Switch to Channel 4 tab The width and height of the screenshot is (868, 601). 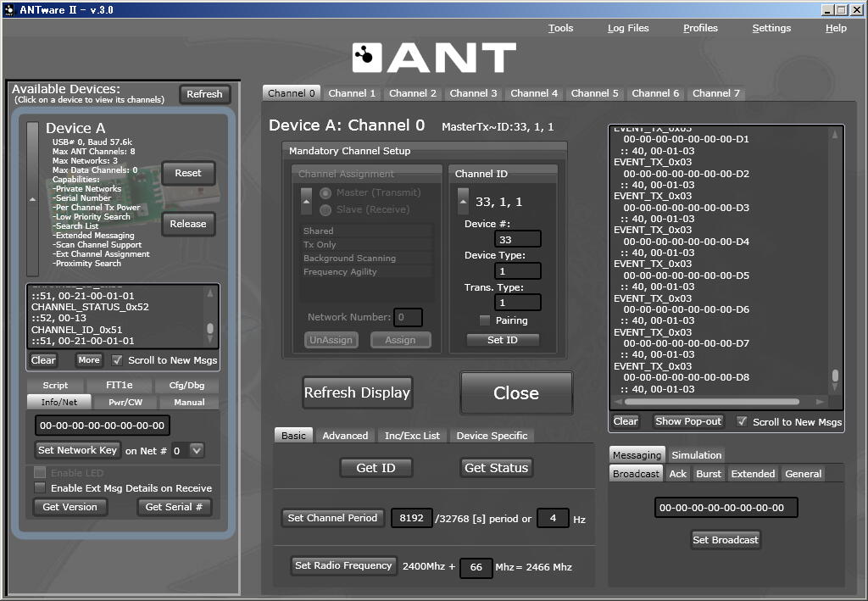[534, 93]
